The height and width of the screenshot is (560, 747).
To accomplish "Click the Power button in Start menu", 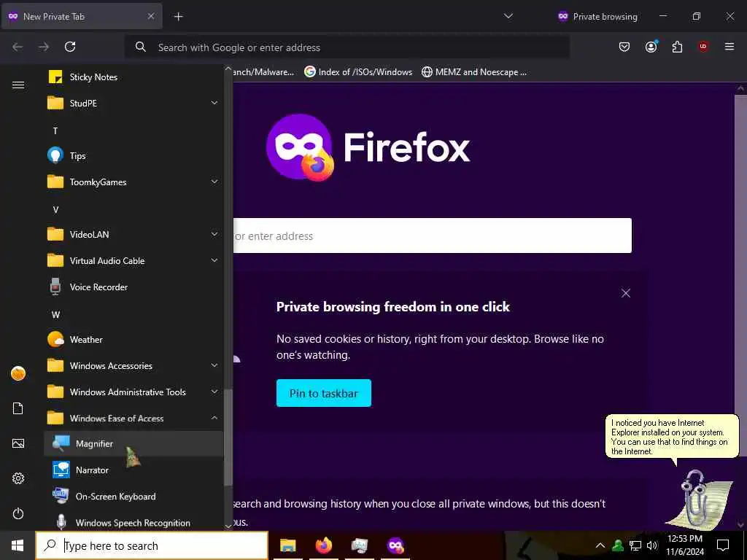I will (x=18, y=514).
